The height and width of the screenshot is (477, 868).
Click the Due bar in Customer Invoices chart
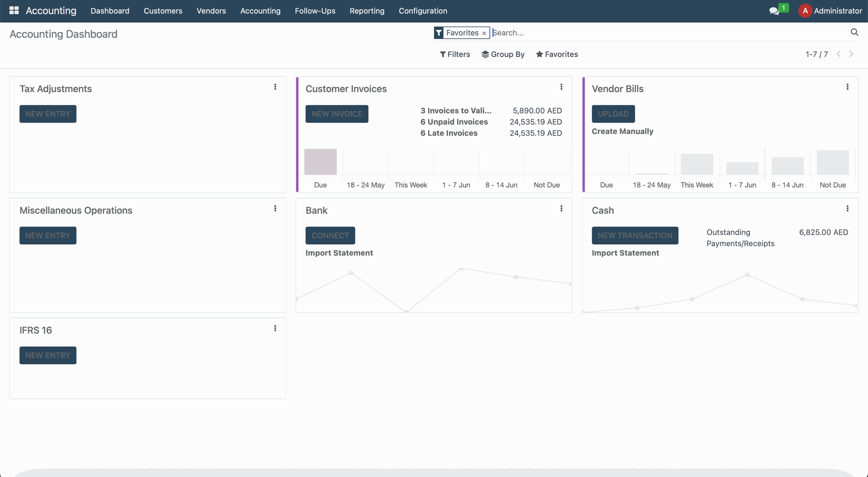pos(320,162)
